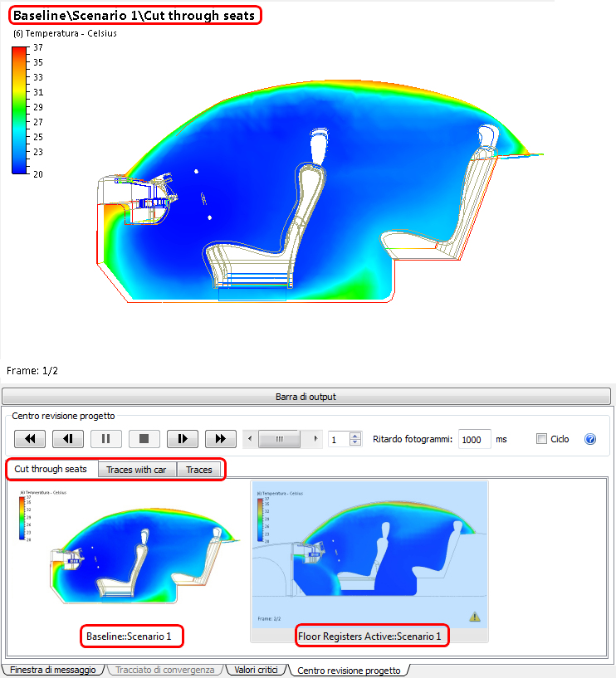
Task: Click the frame number input field
Action: [340, 439]
